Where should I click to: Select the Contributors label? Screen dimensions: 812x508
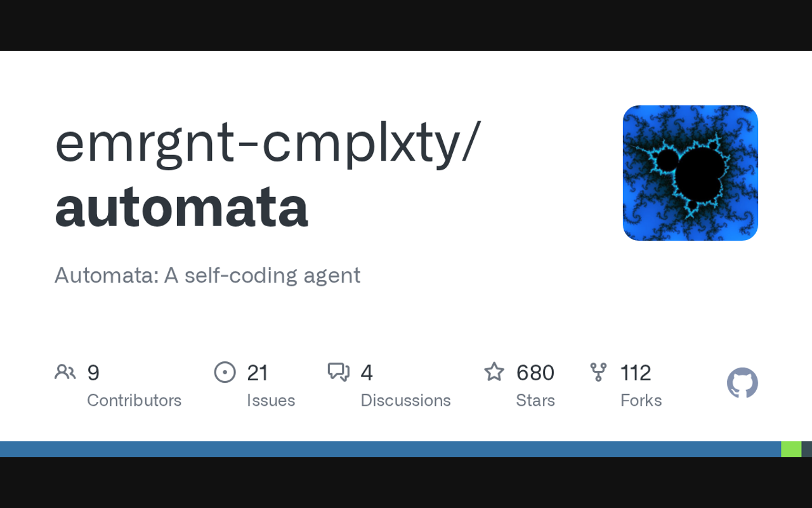click(x=134, y=400)
